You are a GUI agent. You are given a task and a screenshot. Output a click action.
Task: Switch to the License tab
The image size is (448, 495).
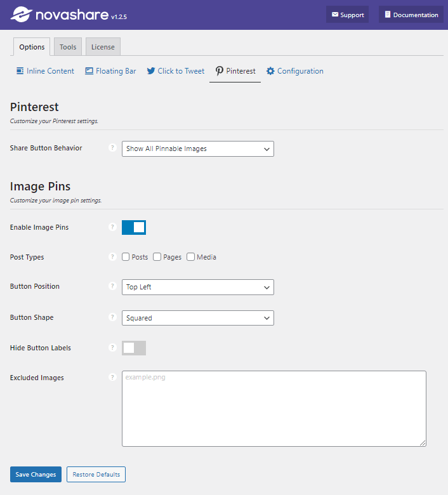click(103, 47)
